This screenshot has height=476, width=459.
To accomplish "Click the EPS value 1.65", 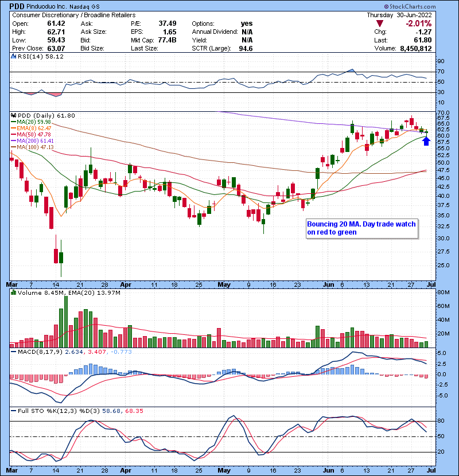I will coord(169,32).
